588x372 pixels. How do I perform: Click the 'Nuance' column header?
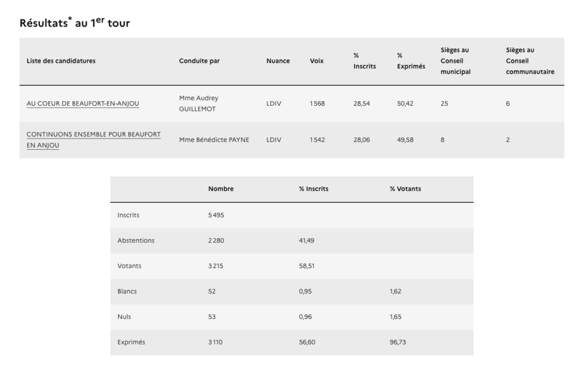(278, 61)
